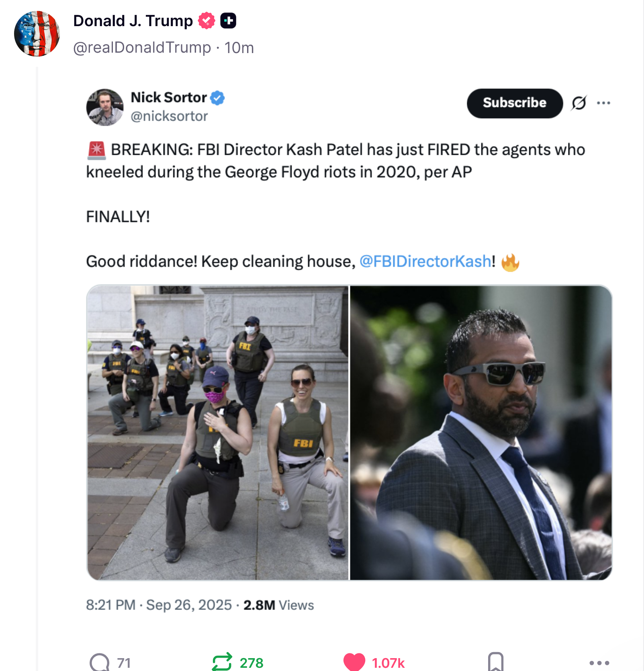Click the red verified badge icon

(206, 21)
